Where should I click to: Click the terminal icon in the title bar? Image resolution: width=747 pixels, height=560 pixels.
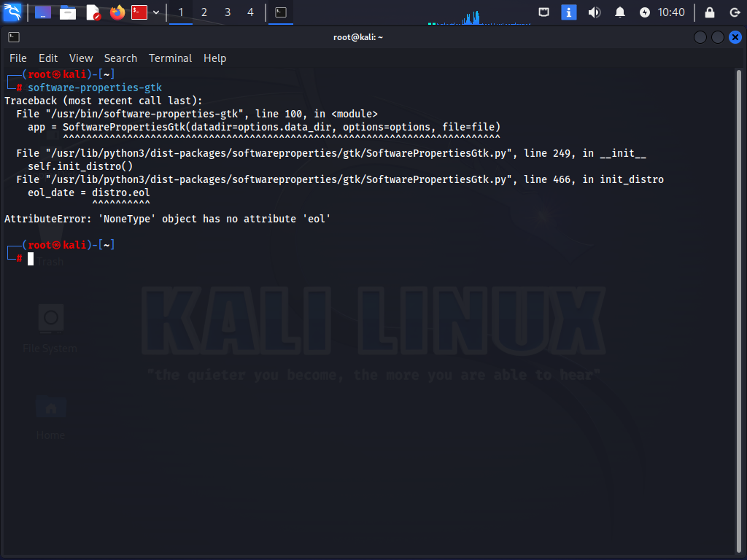(14, 37)
